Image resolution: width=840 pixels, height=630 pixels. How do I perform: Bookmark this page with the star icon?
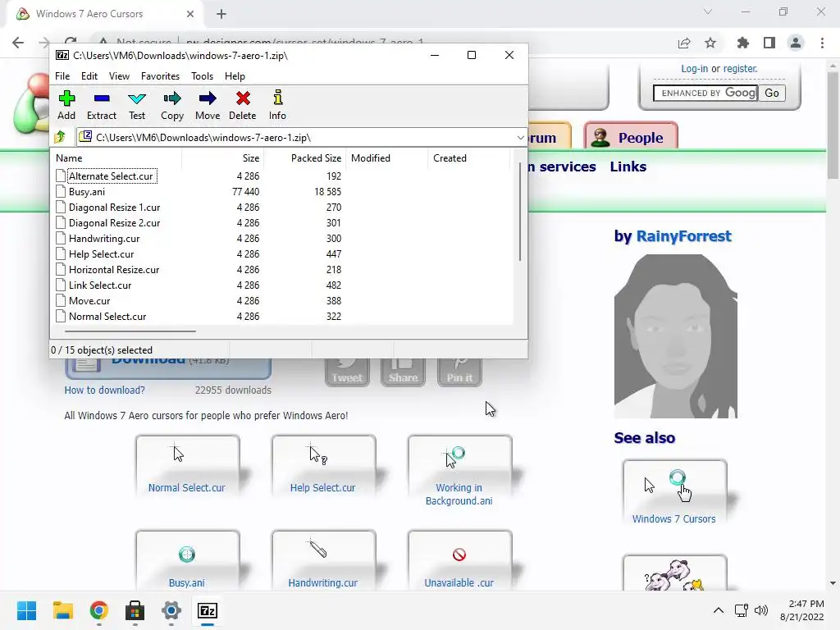[710, 43]
